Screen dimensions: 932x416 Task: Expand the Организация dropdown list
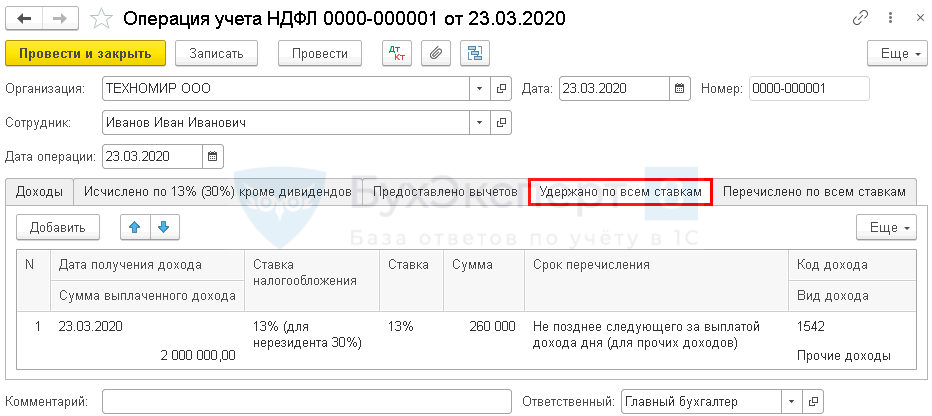[480, 89]
